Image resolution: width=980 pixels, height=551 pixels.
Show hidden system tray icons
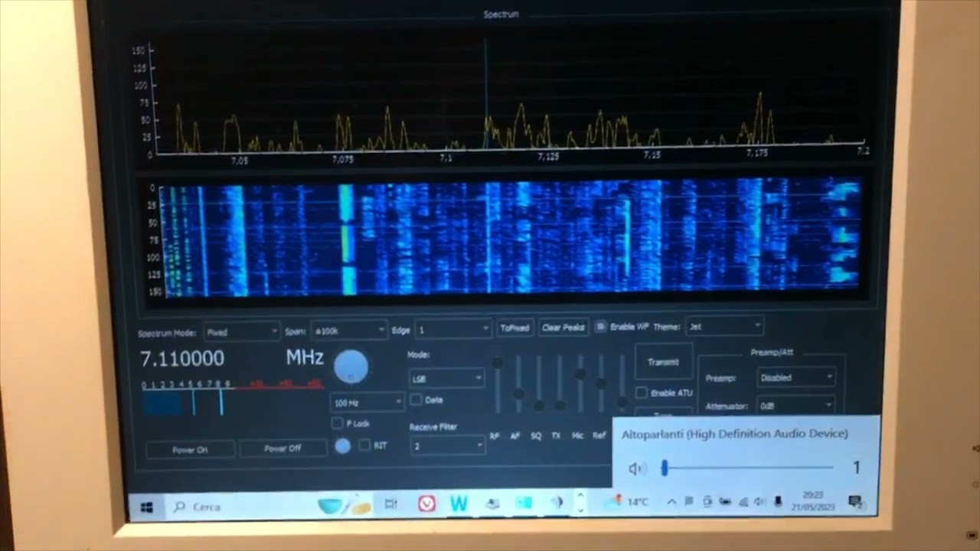click(x=671, y=502)
